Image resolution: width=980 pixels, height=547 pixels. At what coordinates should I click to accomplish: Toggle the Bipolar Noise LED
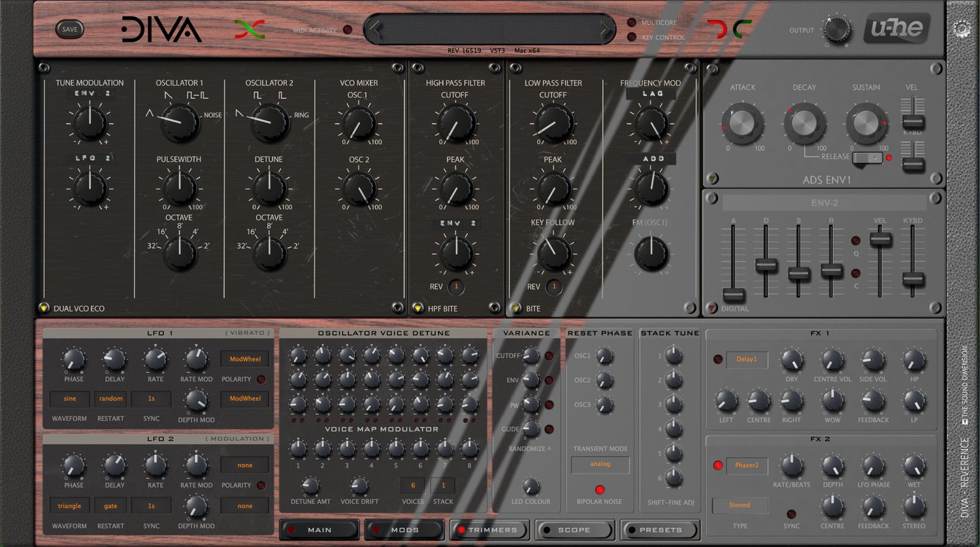coord(600,489)
